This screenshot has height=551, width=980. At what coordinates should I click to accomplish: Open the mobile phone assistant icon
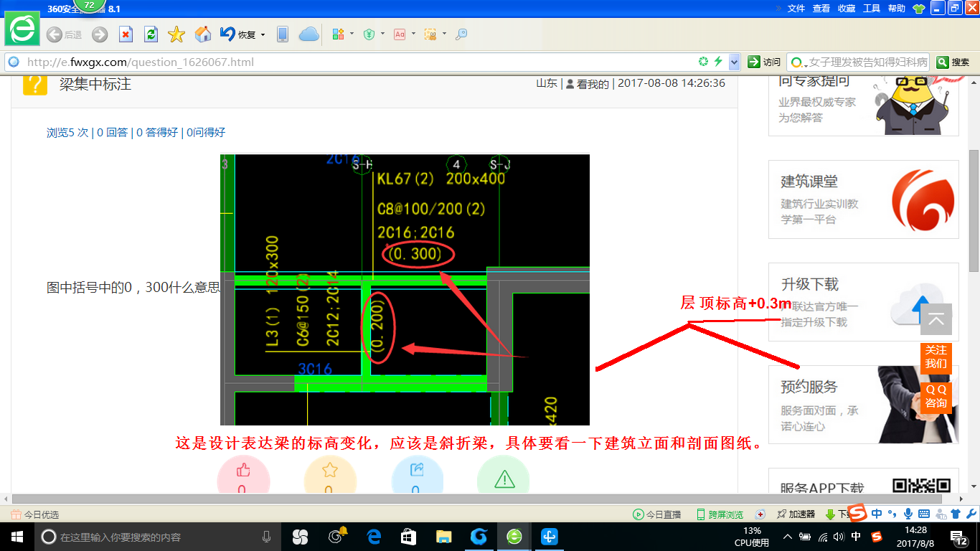(283, 34)
